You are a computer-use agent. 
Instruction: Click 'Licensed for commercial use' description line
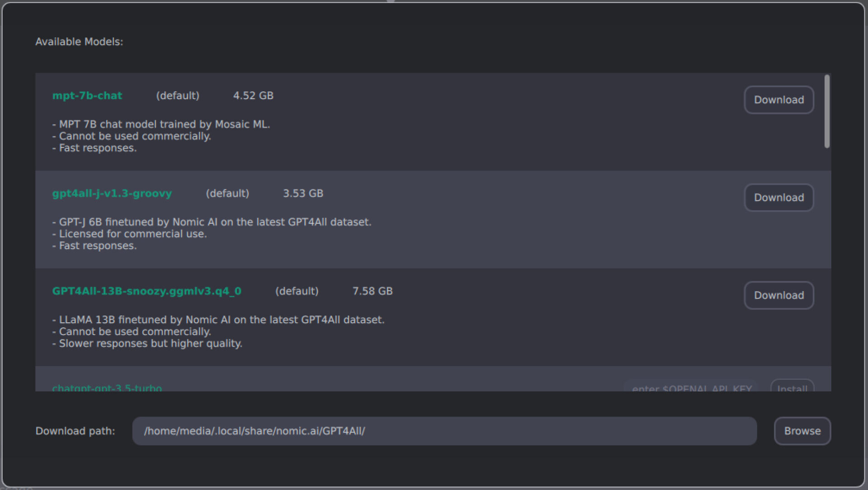(x=130, y=234)
